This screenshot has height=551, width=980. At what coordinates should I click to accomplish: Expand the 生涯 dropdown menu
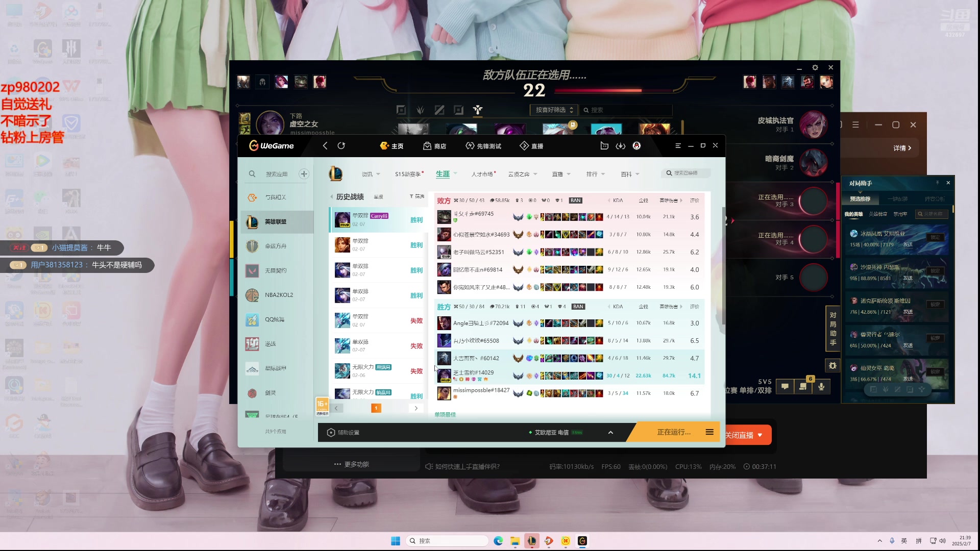(x=446, y=174)
